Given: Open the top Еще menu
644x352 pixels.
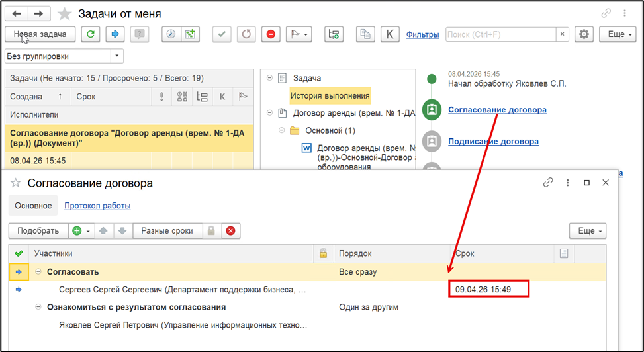Looking at the screenshot, I should point(618,34).
